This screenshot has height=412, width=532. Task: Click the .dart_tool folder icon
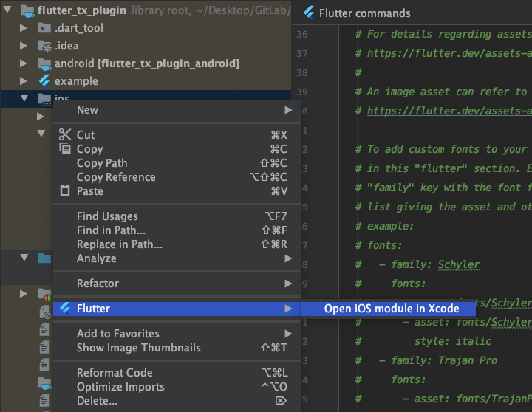click(44, 28)
